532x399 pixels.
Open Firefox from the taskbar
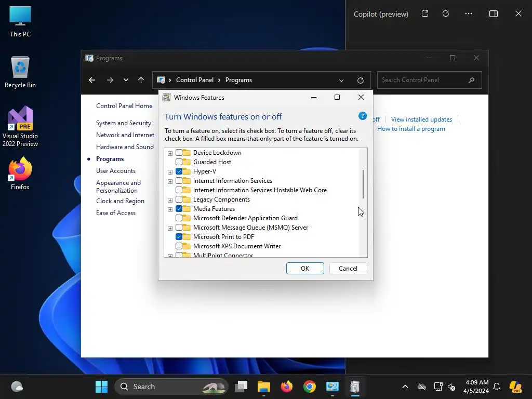pos(286,387)
